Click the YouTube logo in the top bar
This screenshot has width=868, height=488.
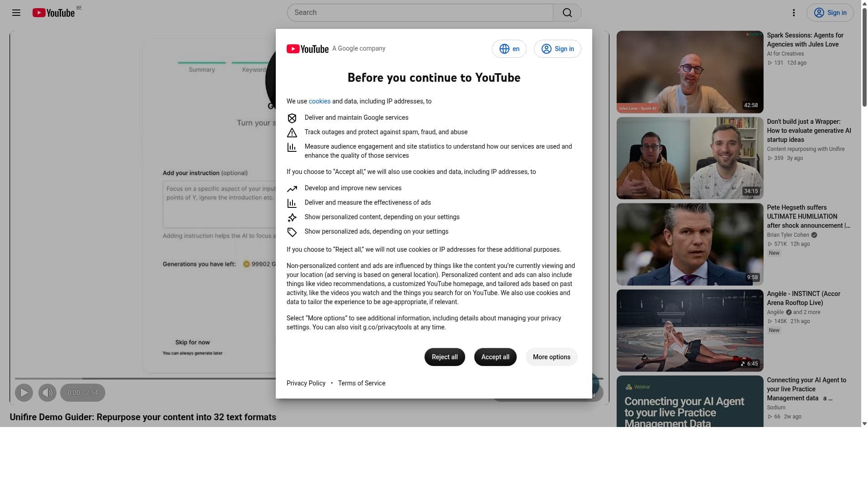[x=53, y=13]
